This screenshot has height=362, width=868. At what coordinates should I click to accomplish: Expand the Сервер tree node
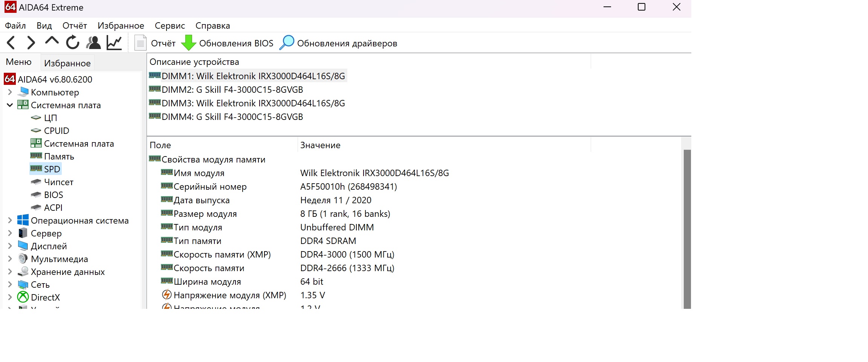pos(10,233)
